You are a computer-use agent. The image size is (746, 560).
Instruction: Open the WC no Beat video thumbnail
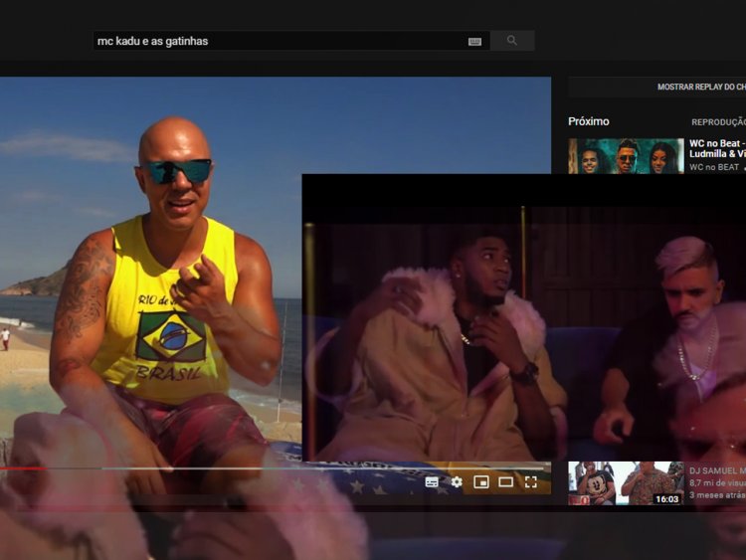tap(625, 156)
